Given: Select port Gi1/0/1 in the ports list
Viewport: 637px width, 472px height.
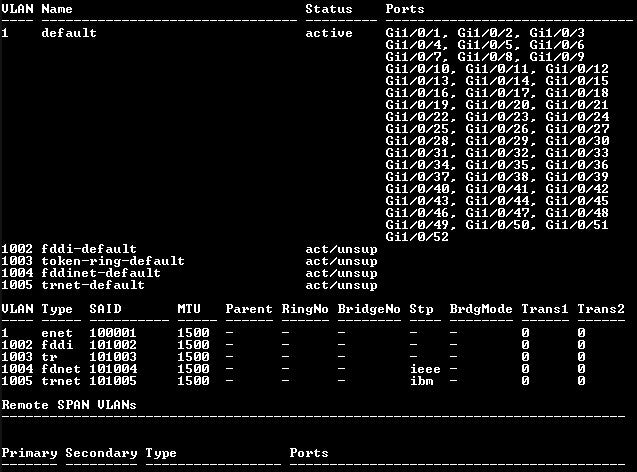Looking at the screenshot, I should tap(412, 33).
